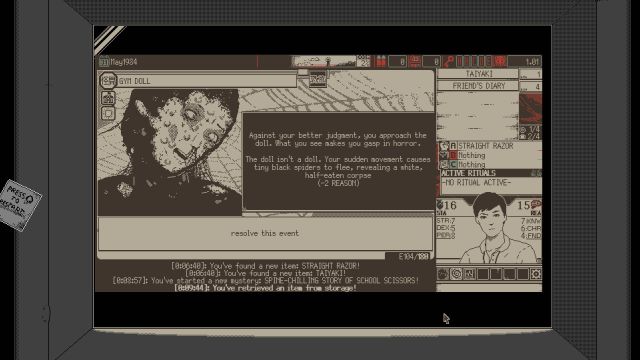
Task: Click the 2/4 counter in inventory panel
Action: (531, 136)
